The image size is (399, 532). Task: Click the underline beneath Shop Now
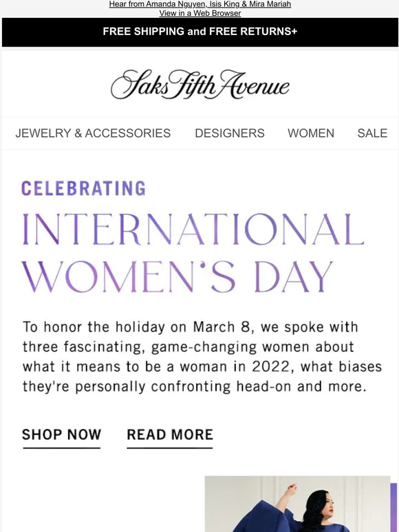[61, 448]
